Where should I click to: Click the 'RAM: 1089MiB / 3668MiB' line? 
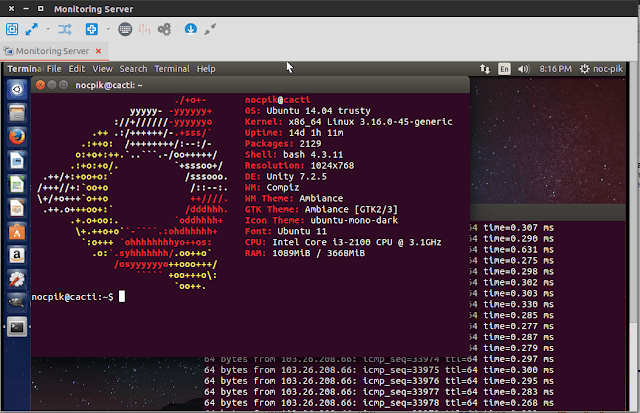click(305, 253)
